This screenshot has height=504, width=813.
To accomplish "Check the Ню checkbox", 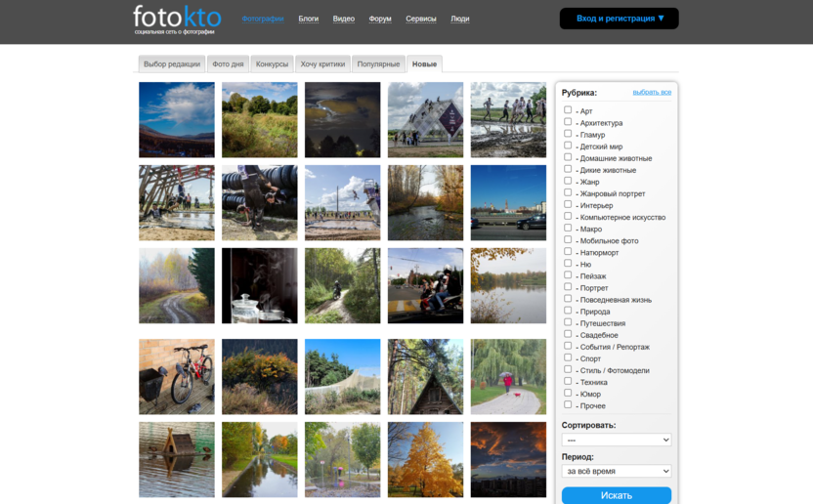I will pos(568,264).
